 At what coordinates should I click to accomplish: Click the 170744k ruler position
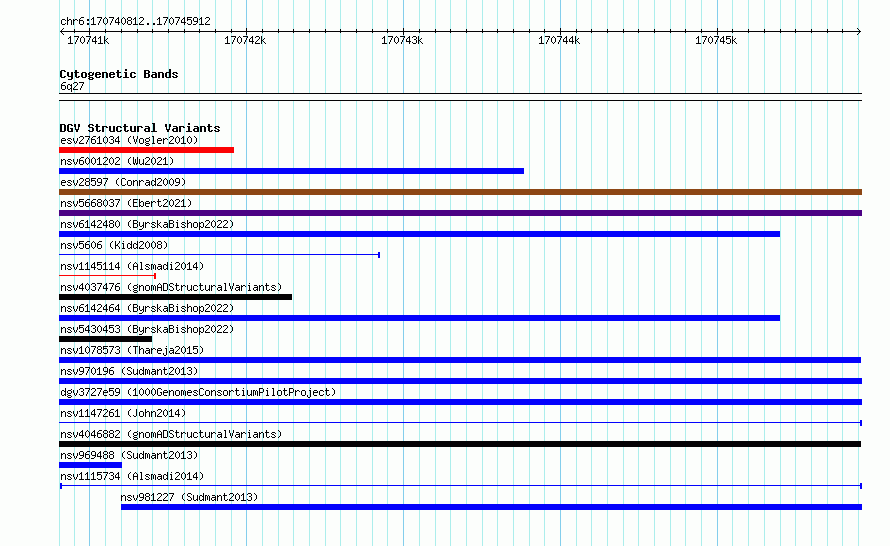[x=559, y=40]
